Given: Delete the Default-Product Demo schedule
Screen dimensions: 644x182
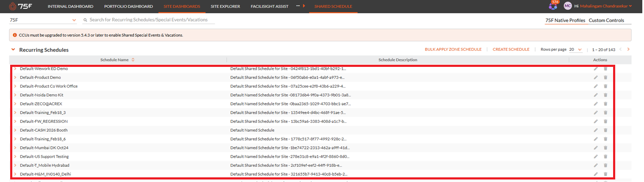Looking at the screenshot, I should tap(605, 77).
